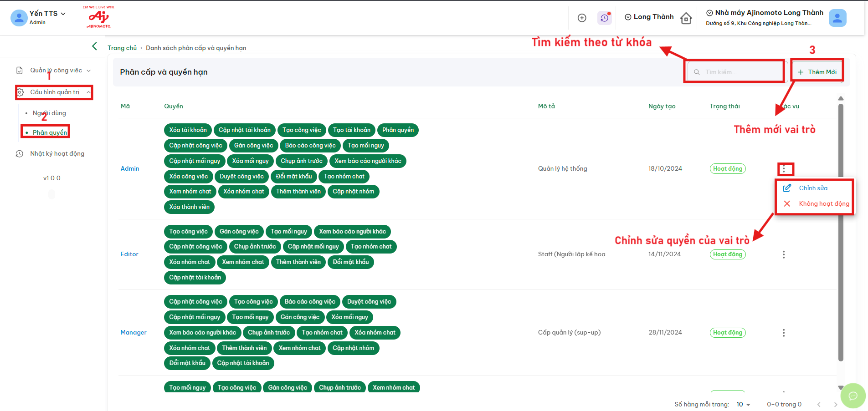Click the date 14/11/2024

click(x=664, y=254)
